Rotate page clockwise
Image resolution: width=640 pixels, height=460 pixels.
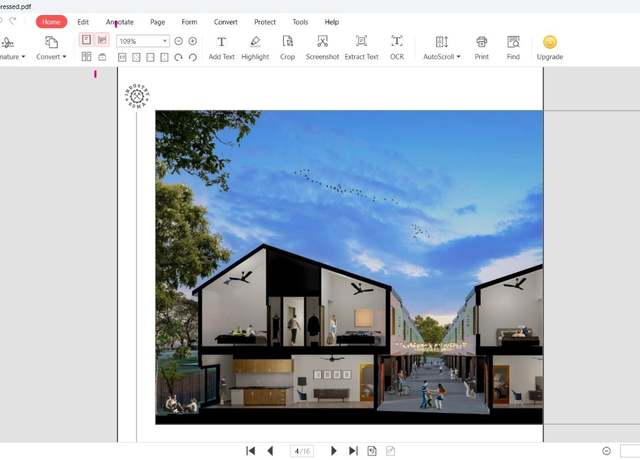178,58
